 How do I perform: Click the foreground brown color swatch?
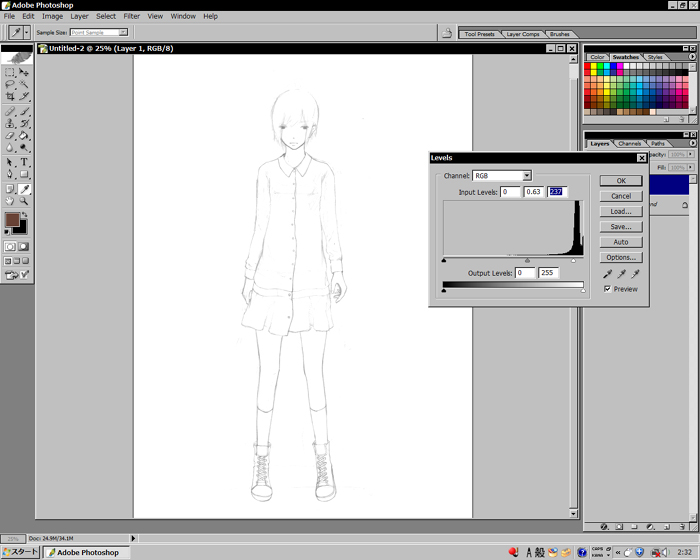pos(11,219)
